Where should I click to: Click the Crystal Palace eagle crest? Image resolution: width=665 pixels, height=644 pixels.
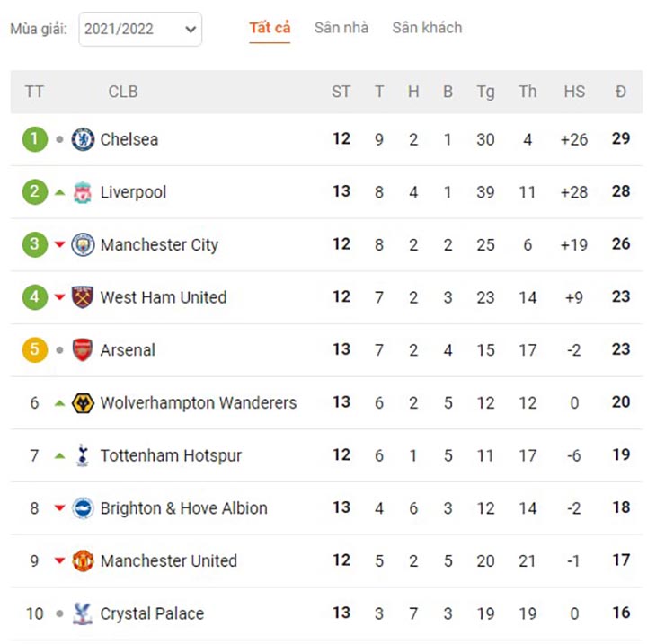click(x=83, y=613)
